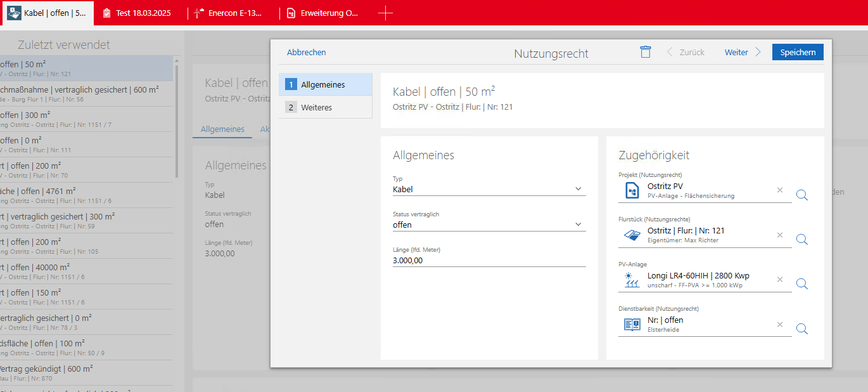Select the Allgemeines step in dialog sidebar
868x392 pixels.
[x=325, y=84]
